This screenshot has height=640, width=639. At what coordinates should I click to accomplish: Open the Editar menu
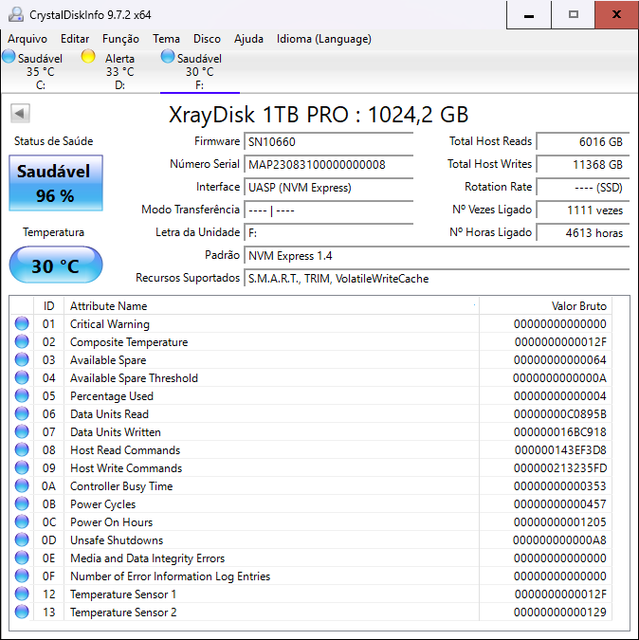tap(75, 39)
